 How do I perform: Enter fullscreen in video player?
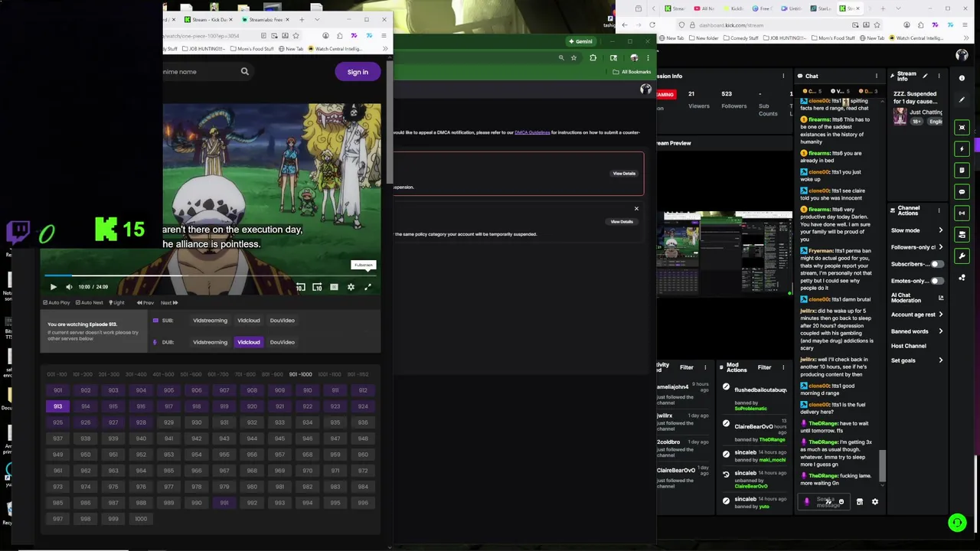pos(367,287)
